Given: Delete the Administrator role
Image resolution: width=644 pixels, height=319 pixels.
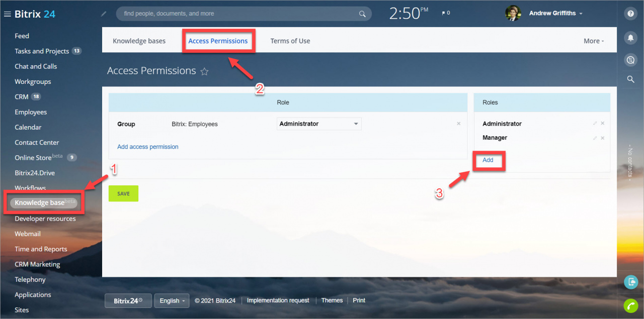Looking at the screenshot, I should 603,124.
